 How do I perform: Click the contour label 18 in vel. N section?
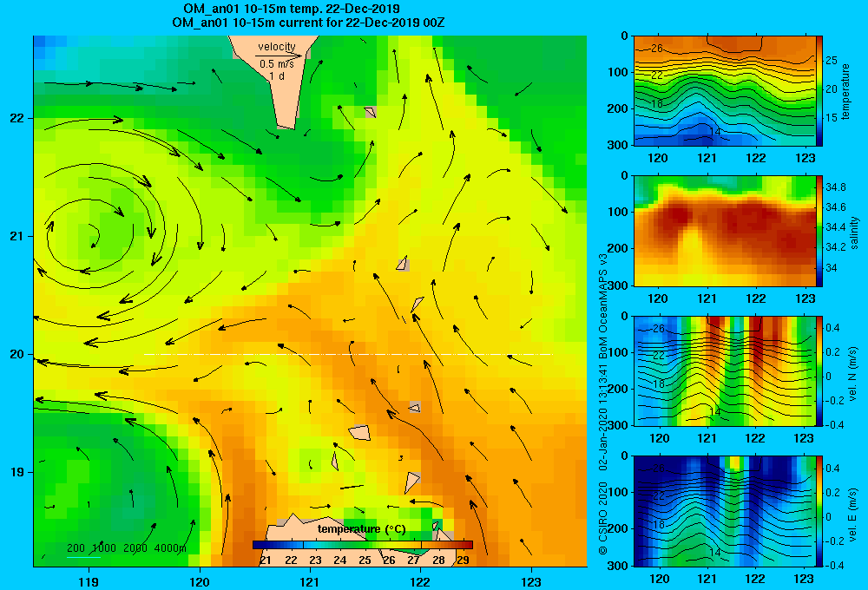click(658, 383)
